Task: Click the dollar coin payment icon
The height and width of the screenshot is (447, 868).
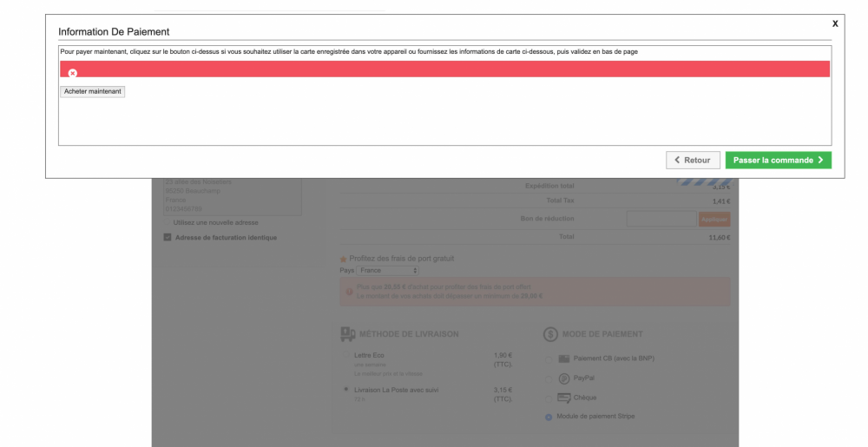Action: [550, 334]
